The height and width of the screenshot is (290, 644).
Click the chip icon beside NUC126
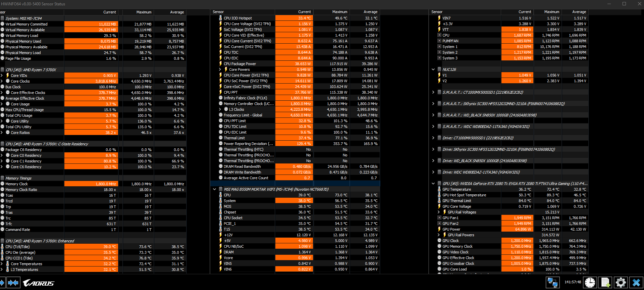[x=439, y=69]
